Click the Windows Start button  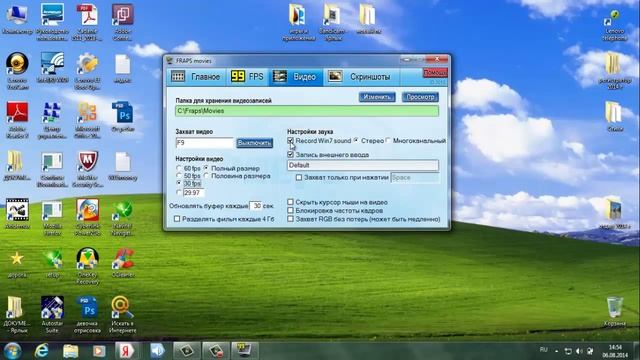(x=12, y=351)
